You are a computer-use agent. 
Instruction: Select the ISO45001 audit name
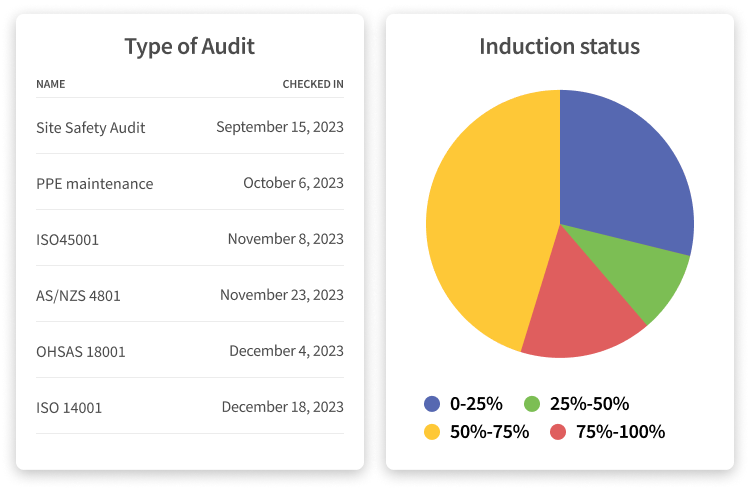(67, 240)
